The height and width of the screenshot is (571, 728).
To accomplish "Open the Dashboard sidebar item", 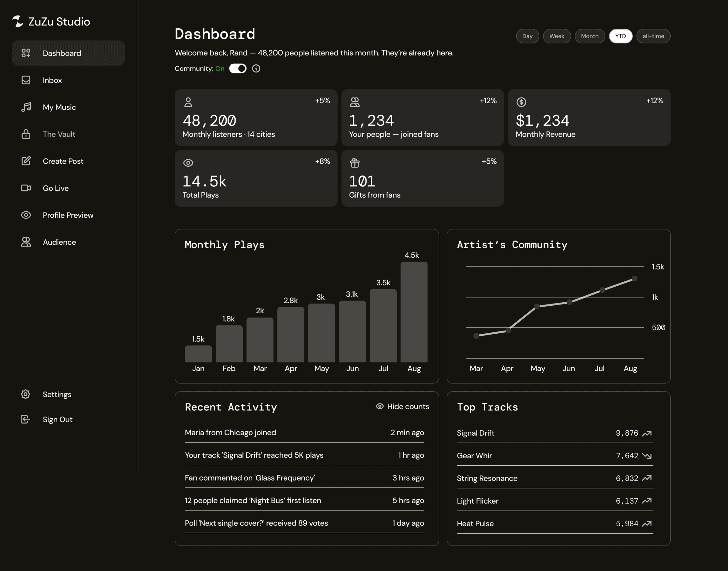I will (x=68, y=53).
